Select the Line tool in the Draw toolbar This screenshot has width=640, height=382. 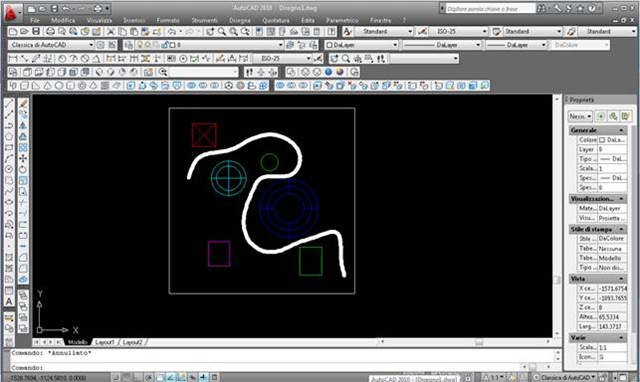(9, 103)
